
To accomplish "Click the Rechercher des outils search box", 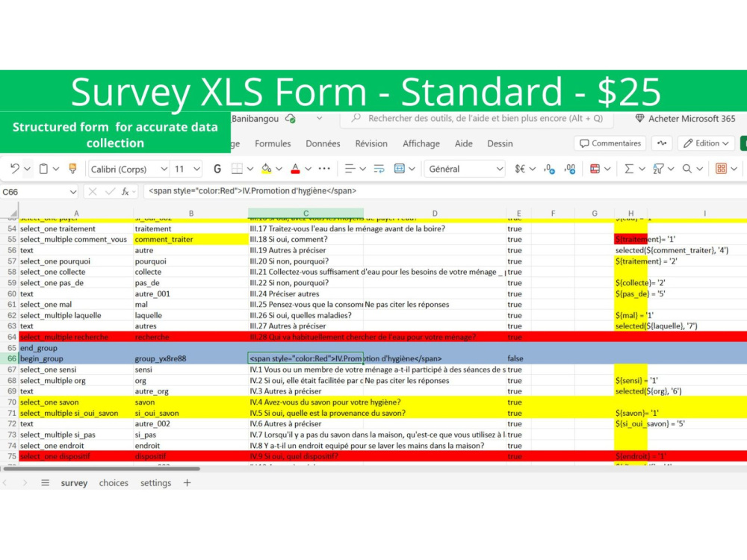I will tap(477, 119).
